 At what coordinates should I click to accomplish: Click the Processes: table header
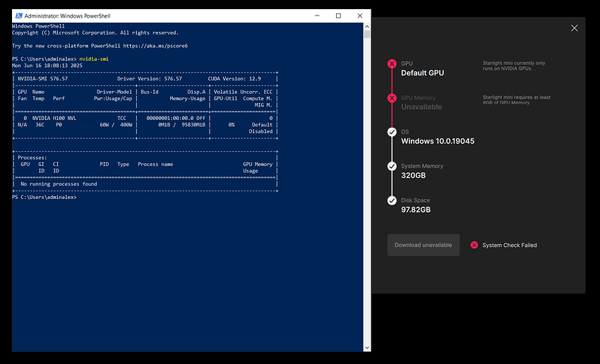(x=32, y=157)
